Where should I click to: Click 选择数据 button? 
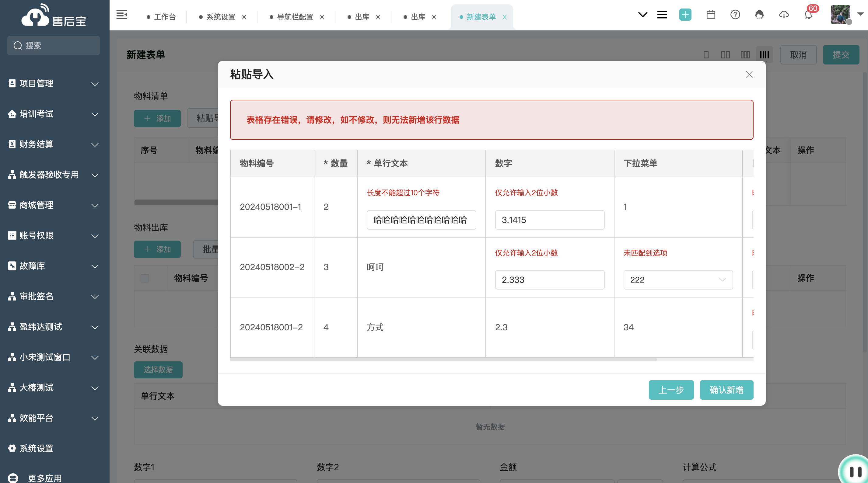click(x=158, y=370)
